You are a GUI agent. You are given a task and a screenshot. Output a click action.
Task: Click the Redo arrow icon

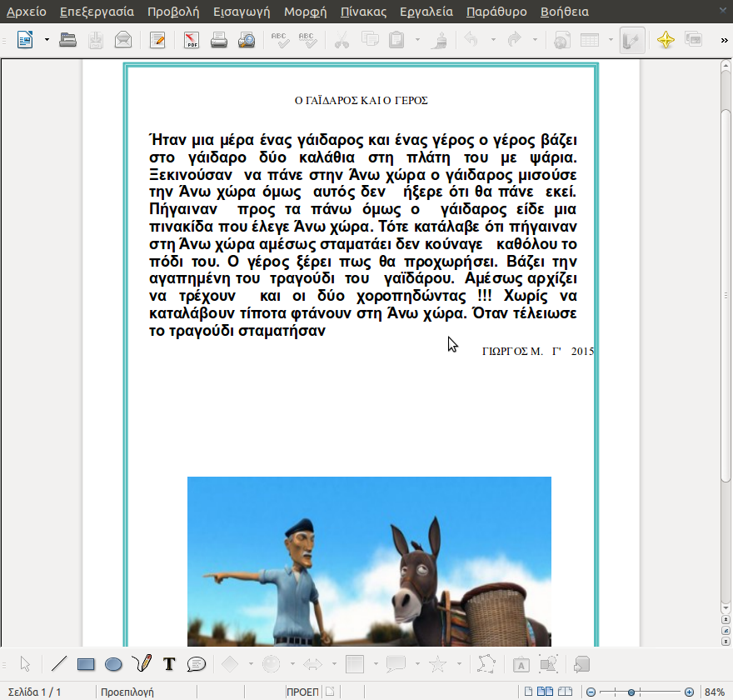pos(514,39)
